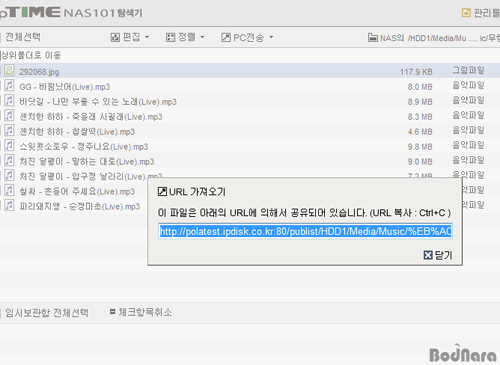Click the 117.9 KB size value
Viewport: 500px width, 365px height.
[x=416, y=72]
